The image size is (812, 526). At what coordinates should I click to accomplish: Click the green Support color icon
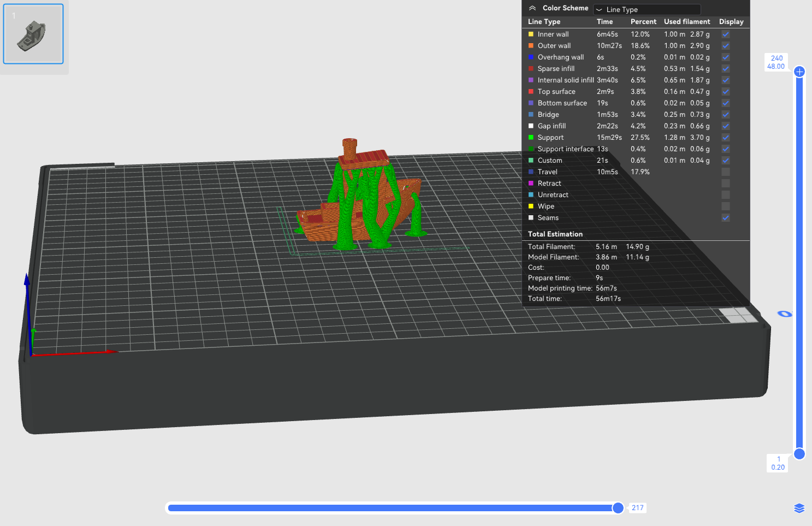(531, 138)
